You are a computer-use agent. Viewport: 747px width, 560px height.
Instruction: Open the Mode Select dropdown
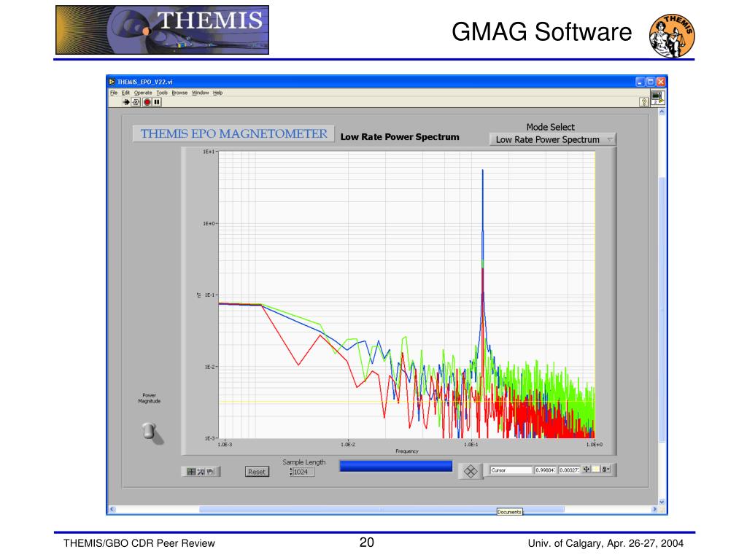click(553, 139)
